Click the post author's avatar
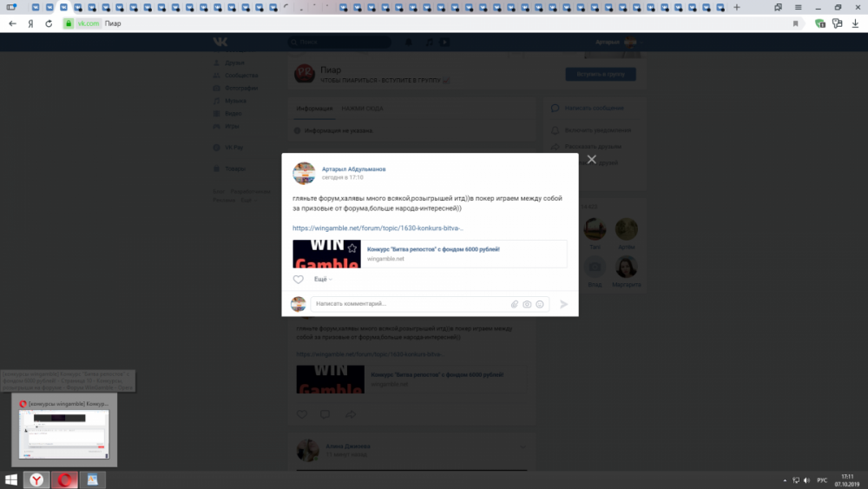This screenshot has height=489, width=868. 304,173
